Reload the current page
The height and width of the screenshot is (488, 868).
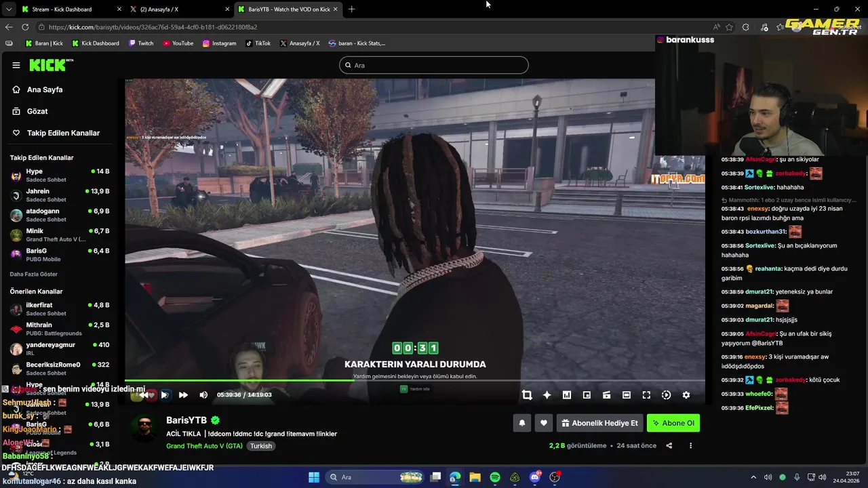[x=25, y=27]
